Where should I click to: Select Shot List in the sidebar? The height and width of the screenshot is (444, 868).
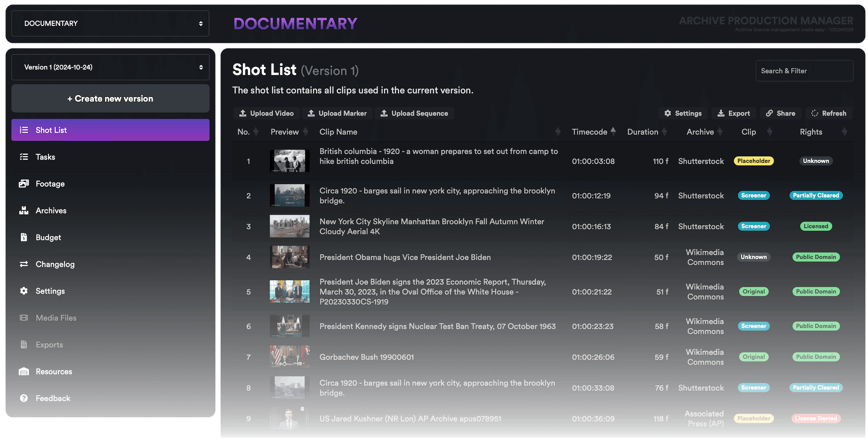tap(110, 130)
